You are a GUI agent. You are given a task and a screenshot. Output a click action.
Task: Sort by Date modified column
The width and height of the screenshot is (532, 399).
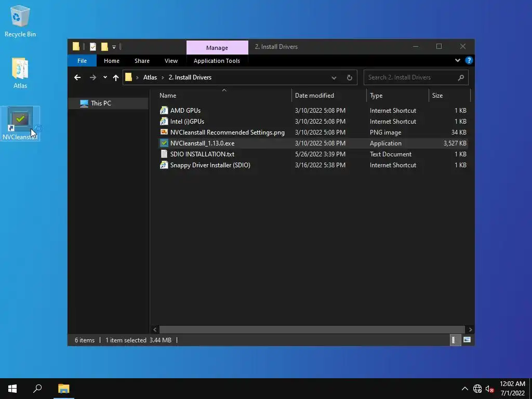tap(329, 96)
